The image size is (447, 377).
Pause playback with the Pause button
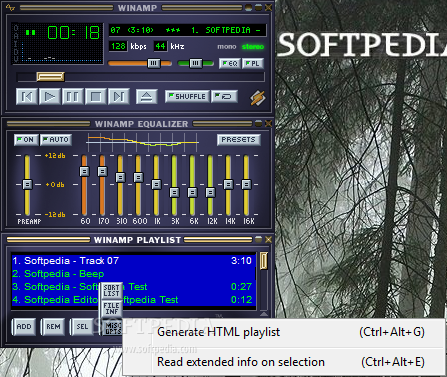(x=73, y=97)
